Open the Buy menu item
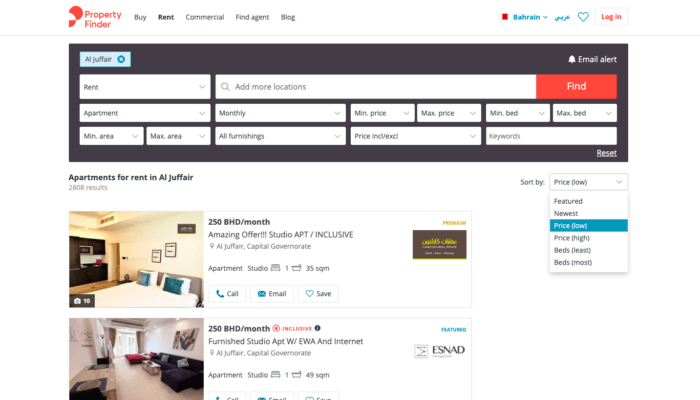Screen dimensions: 700x400 (x=140, y=17)
